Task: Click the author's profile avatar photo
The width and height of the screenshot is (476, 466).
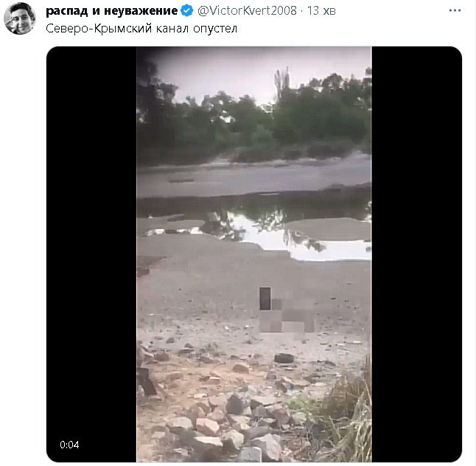Action: (x=19, y=18)
